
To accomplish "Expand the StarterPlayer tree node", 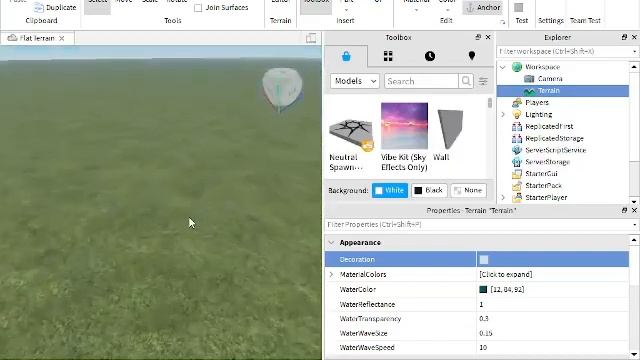I will point(503,197).
